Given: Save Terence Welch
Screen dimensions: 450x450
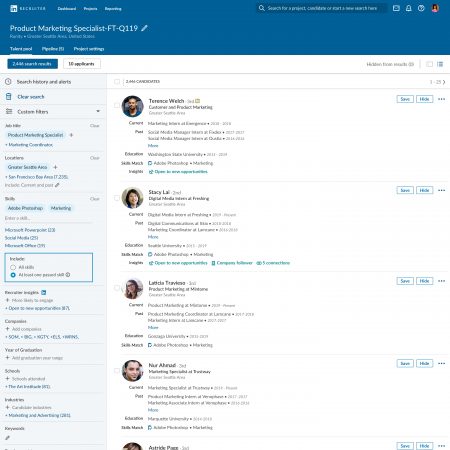Looking at the screenshot, I should click(x=405, y=99).
